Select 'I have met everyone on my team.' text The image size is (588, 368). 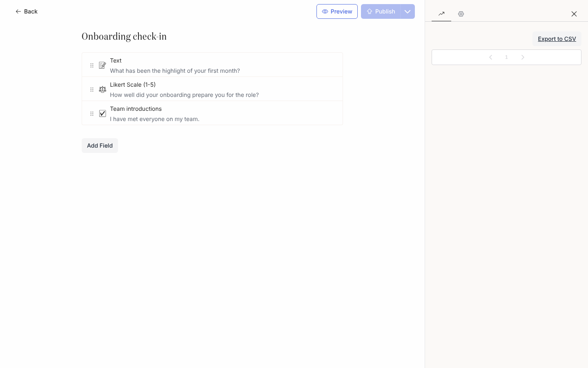coord(155,119)
